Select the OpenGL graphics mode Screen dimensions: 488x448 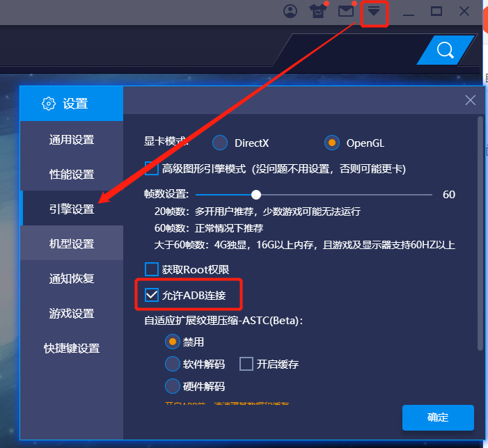(x=332, y=143)
